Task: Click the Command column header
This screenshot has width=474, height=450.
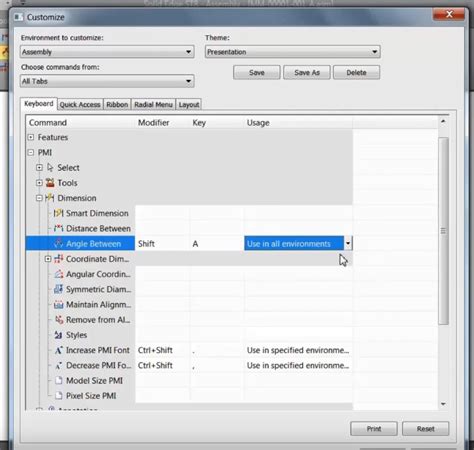Action: [x=80, y=123]
